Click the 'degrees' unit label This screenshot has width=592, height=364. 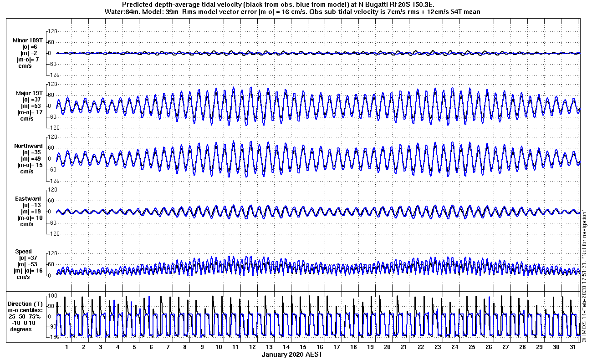click(21, 329)
